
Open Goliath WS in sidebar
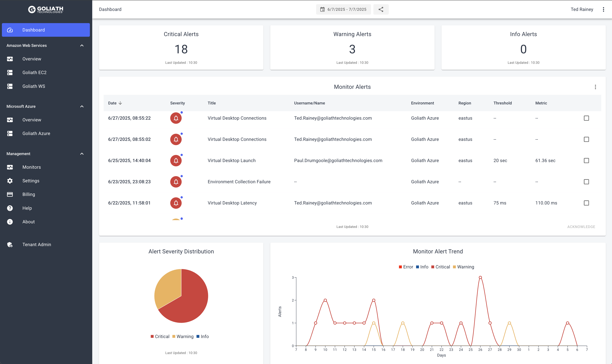46,86
